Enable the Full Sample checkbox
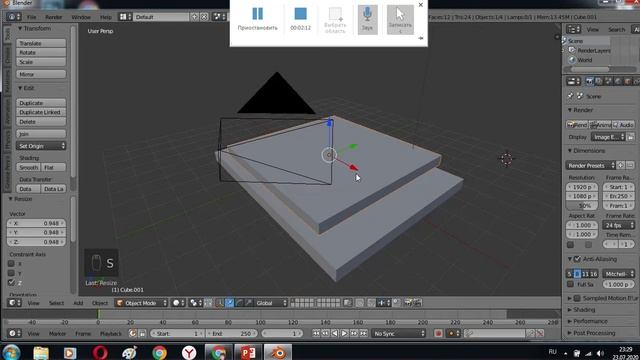This screenshot has width=640, height=360. 571,284
